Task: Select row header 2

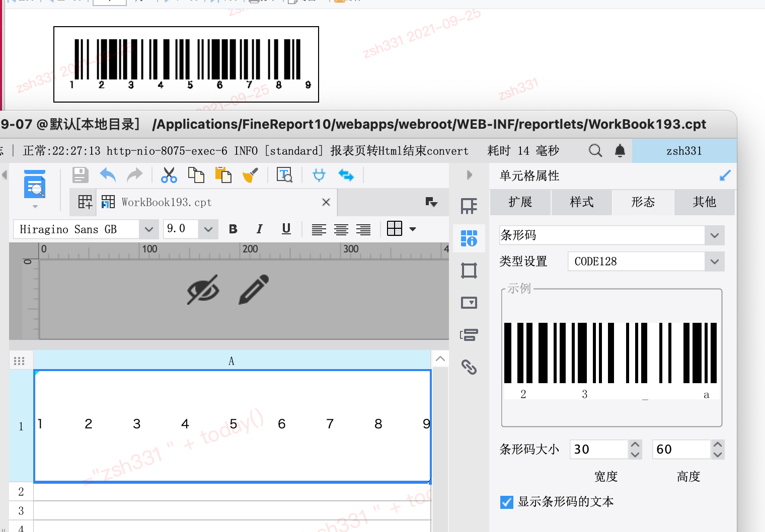Action: tap(21, 492)
